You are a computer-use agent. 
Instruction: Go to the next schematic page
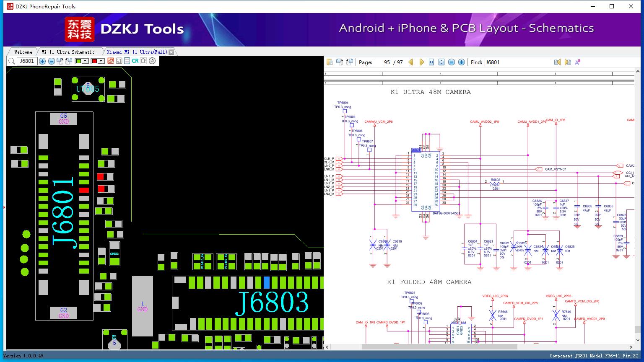[421, 62]
